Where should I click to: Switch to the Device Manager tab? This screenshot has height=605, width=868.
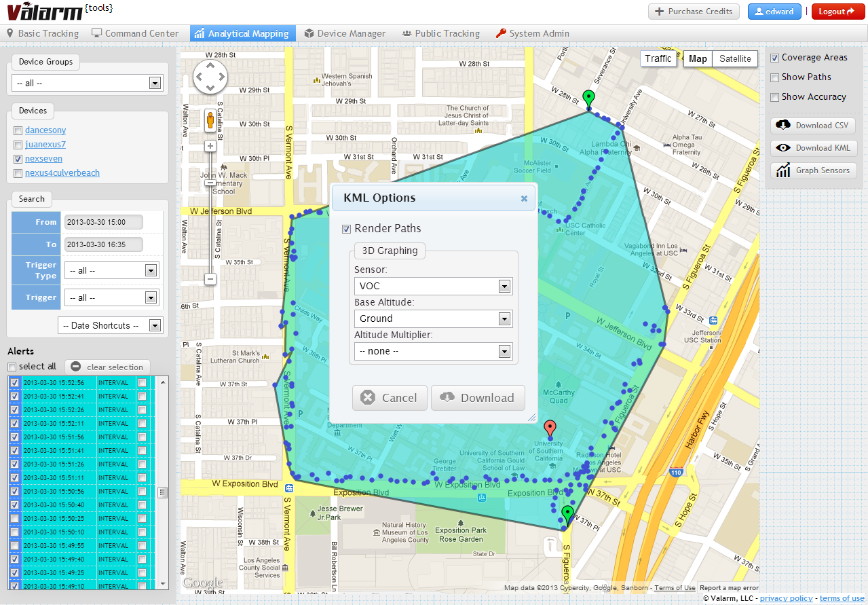pyautogui.click(x=345, y=33)
